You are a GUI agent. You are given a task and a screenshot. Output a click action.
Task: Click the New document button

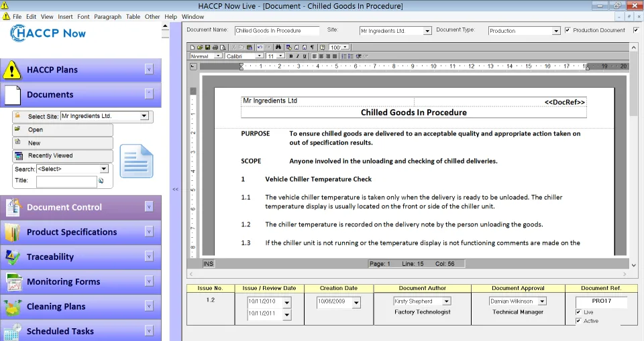(x=63, y=143)
